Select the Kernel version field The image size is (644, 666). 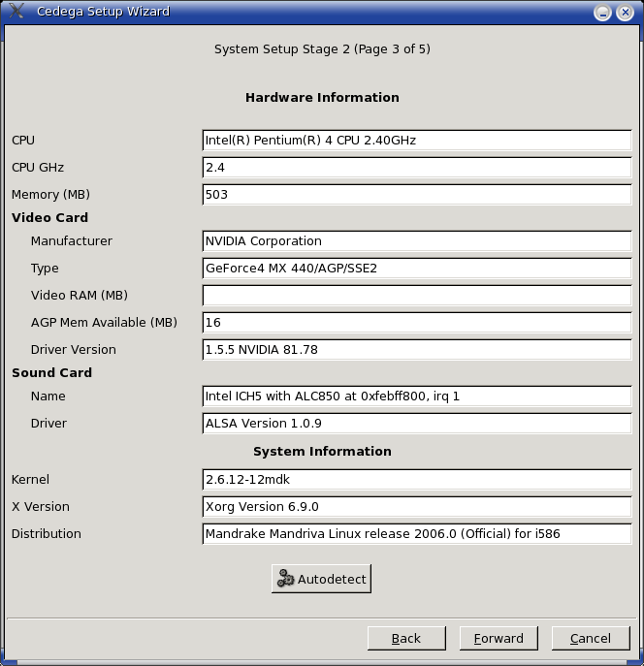pos(417,480)
